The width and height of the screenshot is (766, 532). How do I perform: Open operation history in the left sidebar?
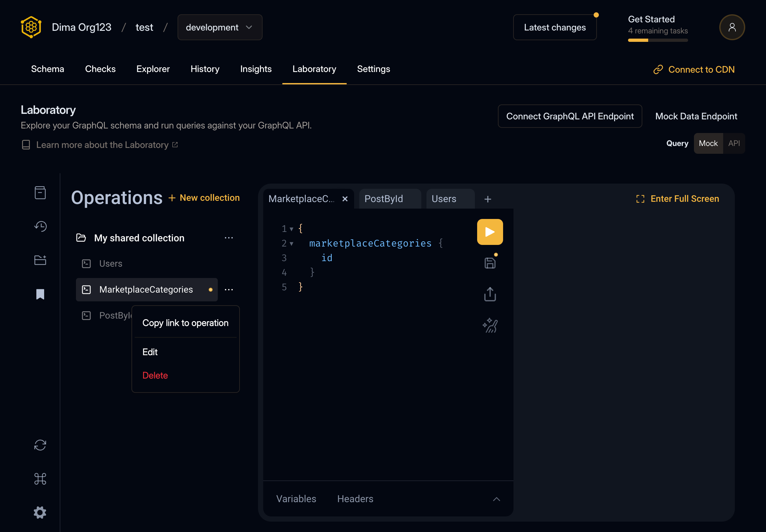point(40,226)
